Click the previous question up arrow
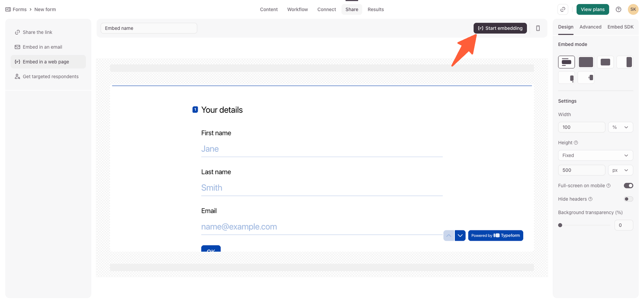Image resolution: width=644 pixels, height=304 pixels. click(x=449, y=236)
